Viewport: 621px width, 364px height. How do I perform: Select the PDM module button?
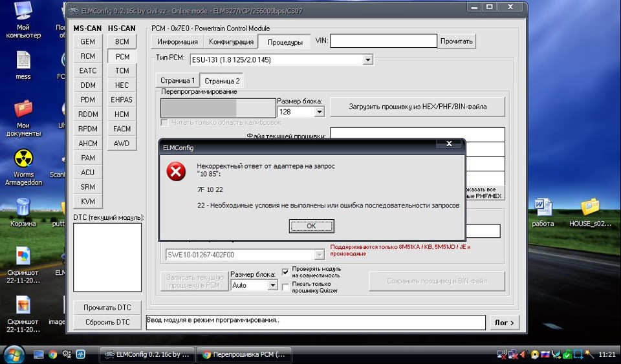tap(87, 100)
